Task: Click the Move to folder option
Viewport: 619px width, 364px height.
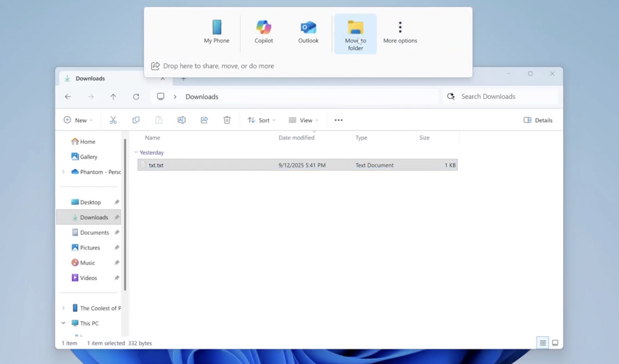Action: [x=355, y=34]
